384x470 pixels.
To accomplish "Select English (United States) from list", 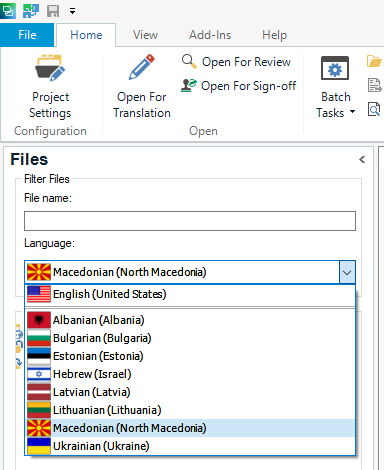I will tap(190, 294).
